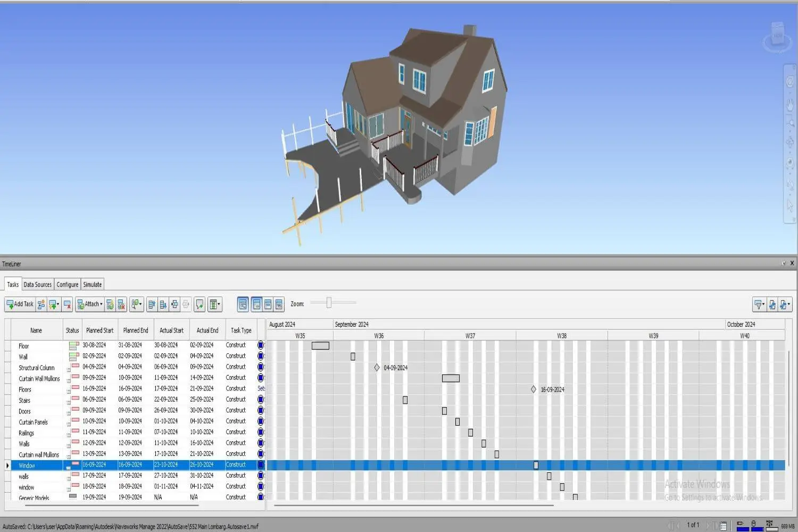Add a comment to the task
The image size is (798, 532).
pos(199,304)
